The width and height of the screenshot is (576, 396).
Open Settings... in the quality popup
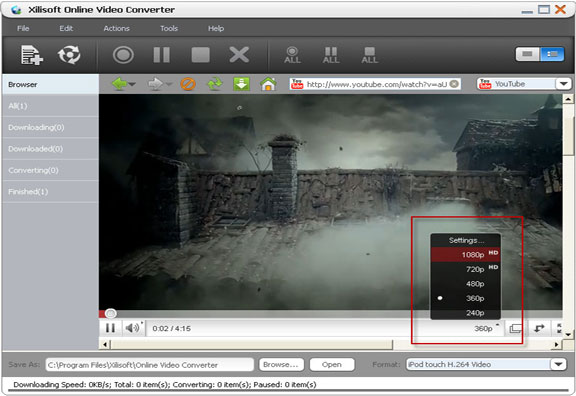click(465, 240)
